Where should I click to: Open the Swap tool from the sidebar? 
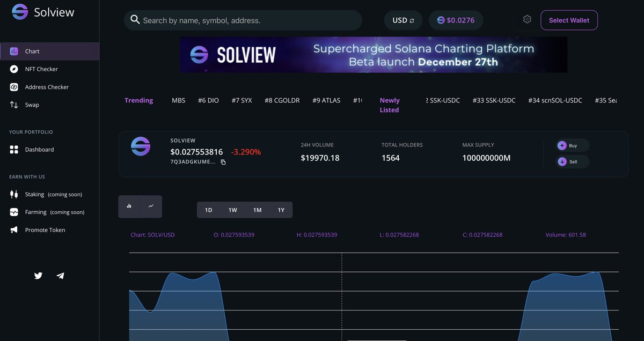click(32, 105)
